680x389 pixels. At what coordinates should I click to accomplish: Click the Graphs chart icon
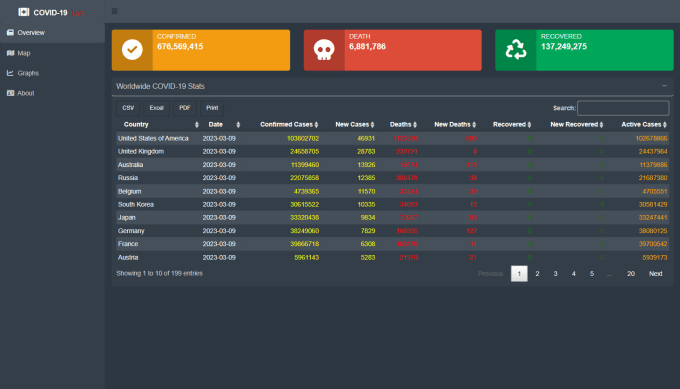click(x=10, y=73)
